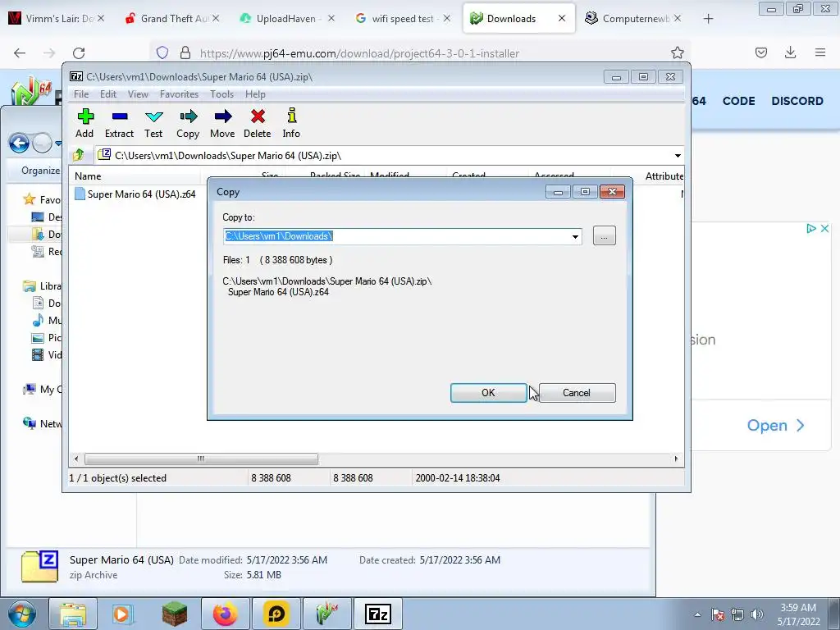Open the Windows Start menu
The image size is (840, 630).
22,614
